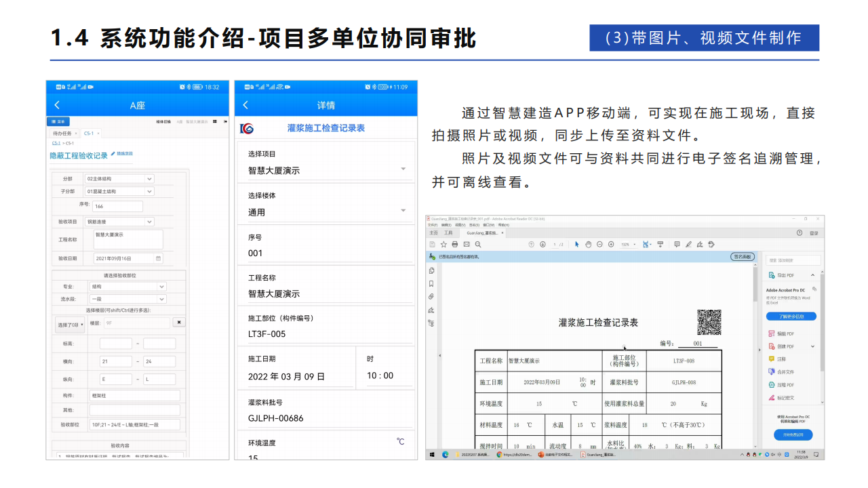Open the 文件 menu in Acrobat
This screenshot has width=868, height=488.
[x=433, y=224]
